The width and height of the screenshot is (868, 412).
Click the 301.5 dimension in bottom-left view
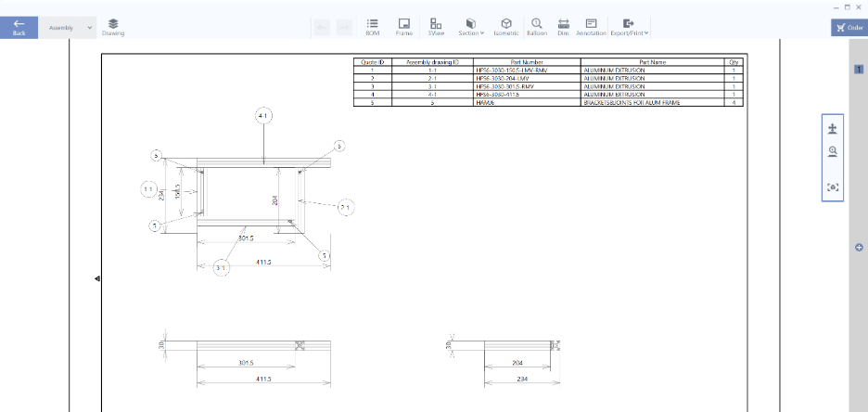(x=245, y=363)
